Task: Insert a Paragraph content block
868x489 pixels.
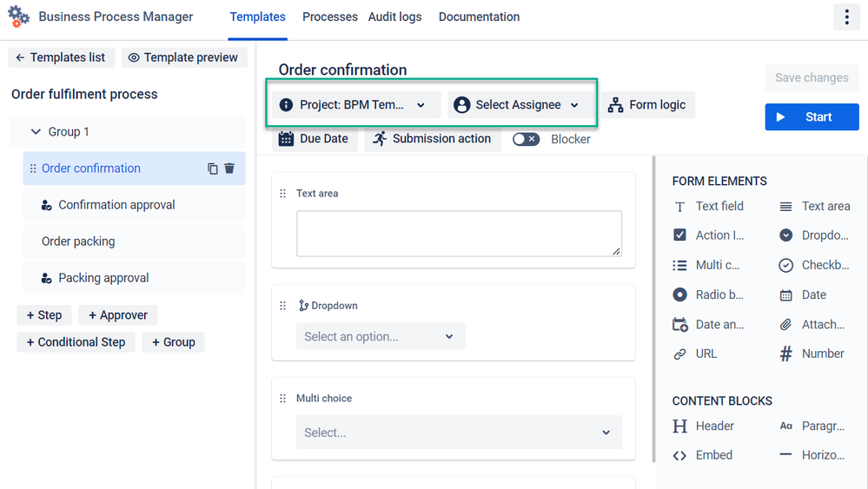Action: tap(812, 426)
